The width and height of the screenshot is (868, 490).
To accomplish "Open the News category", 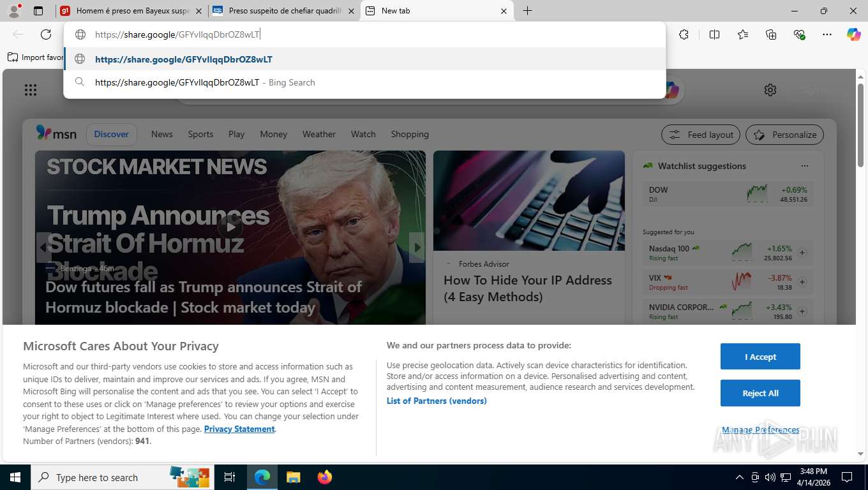I will click(162, 134).
